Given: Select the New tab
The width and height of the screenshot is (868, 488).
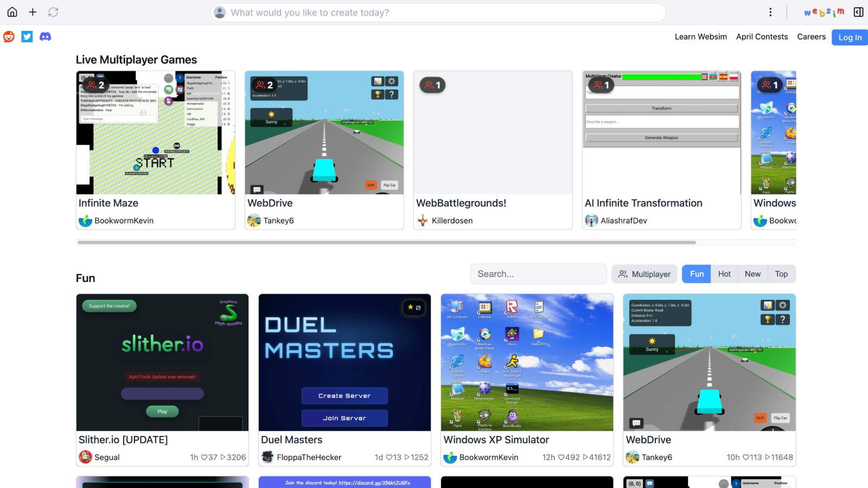Looking at the screenshot, I should click(752, 274).
